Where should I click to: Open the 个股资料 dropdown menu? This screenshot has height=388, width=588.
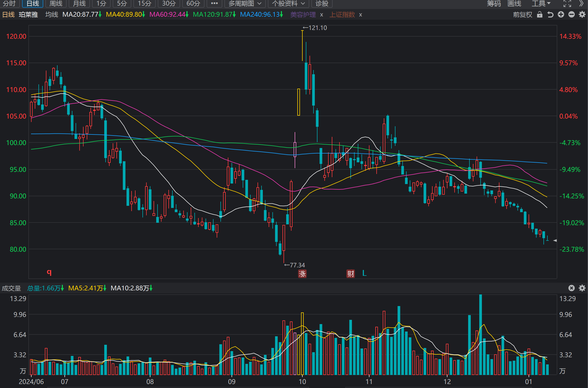pyautogui.click(x=288, y=3)
